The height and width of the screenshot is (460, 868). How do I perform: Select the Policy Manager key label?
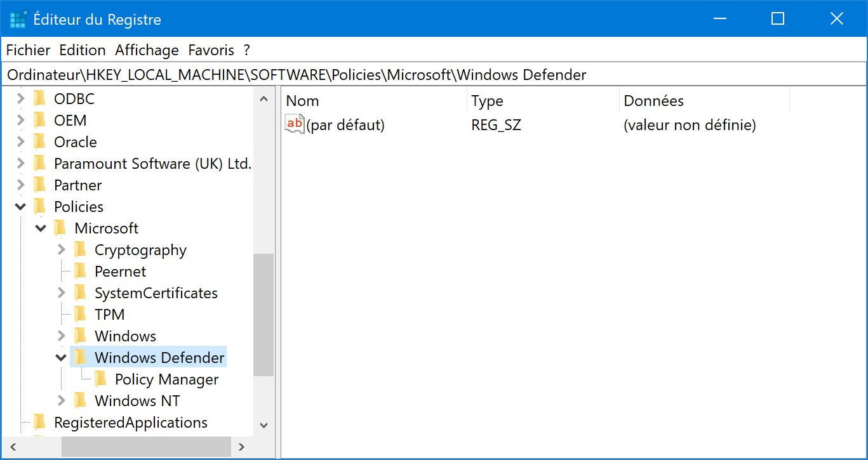[166, 379]
